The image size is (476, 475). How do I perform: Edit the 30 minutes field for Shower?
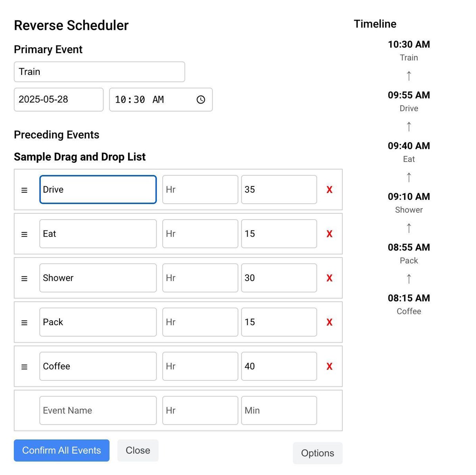(279, 278)
